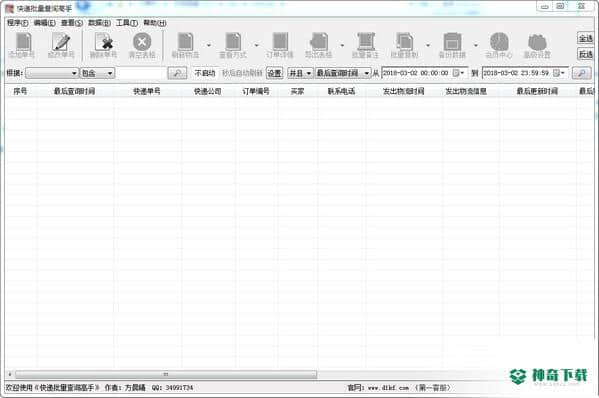Click the date range search magnifier button
Viewport: 599px width, 398px height.
point(581,73)
